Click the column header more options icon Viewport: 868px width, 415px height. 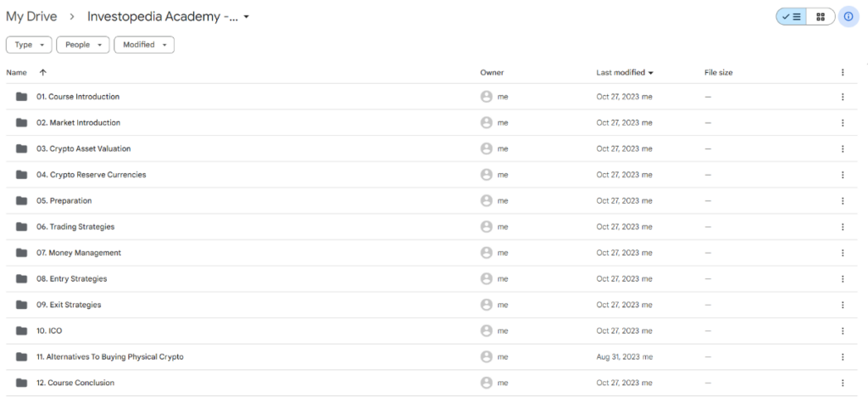(x=843, y=73)
